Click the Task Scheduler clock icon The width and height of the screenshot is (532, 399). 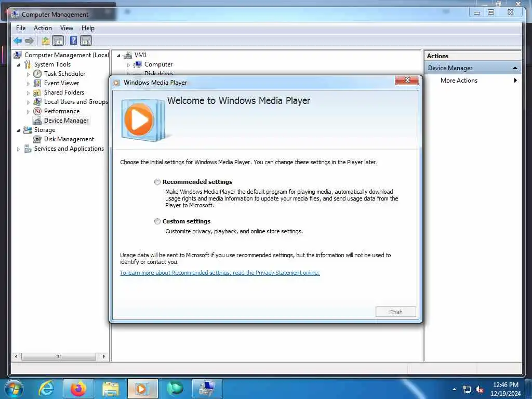(37, 74)
